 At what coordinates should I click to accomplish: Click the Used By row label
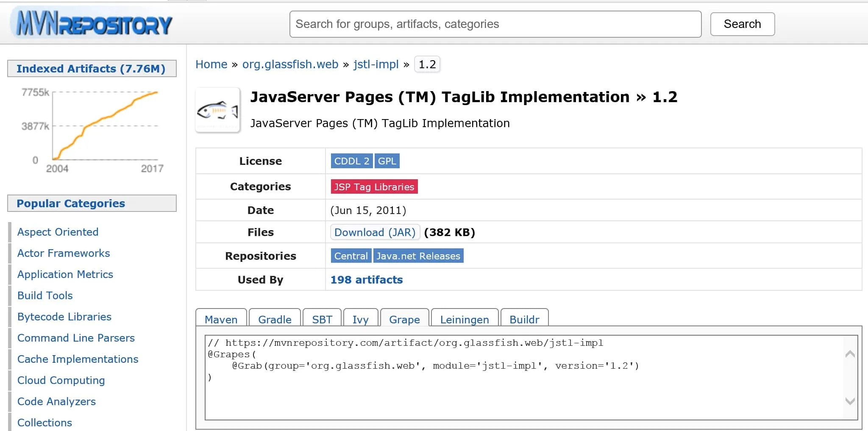pyautogui.click(x=261, y=280)
